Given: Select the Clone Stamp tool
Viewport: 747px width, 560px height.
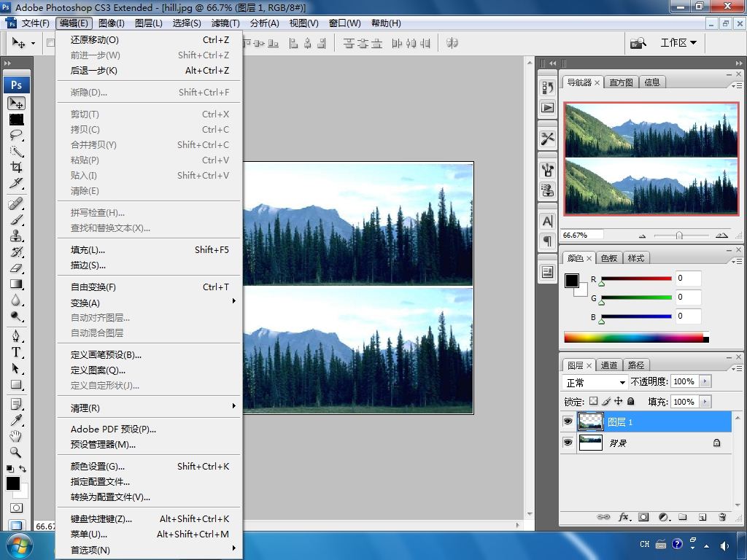Looking at the screenshot, I should point(16,236).
